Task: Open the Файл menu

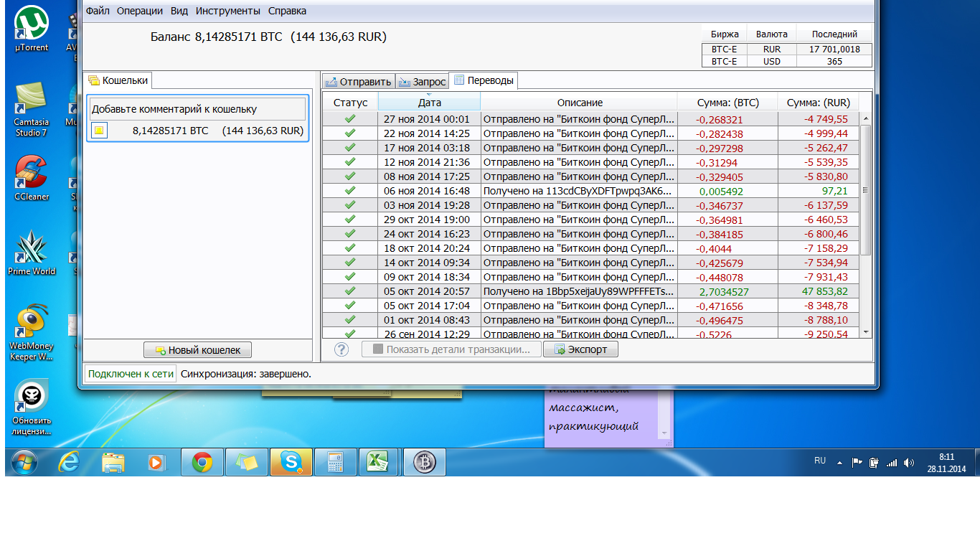Action: (98, 11)
